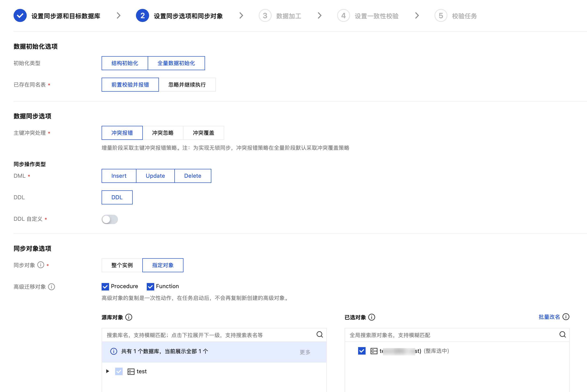Uncheck the Function checkbox

coord(150,287)
